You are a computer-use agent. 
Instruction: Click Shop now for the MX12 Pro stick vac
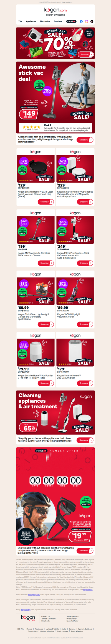point(85,140)
